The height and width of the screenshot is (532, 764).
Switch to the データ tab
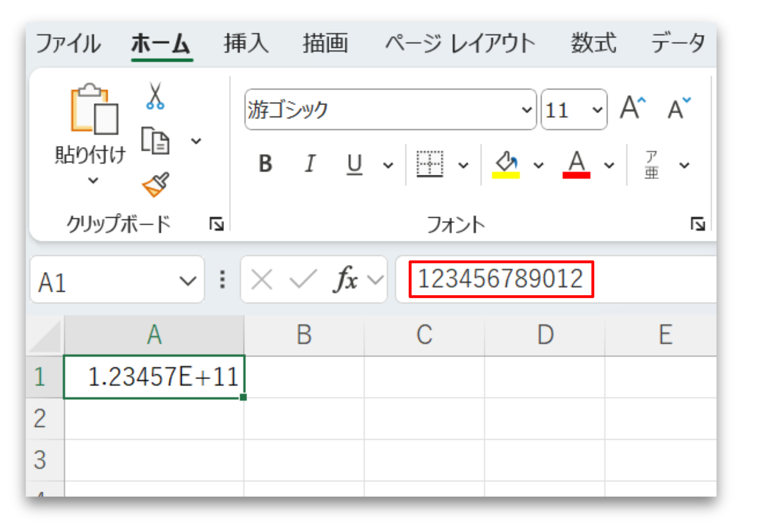click(678, 43)
